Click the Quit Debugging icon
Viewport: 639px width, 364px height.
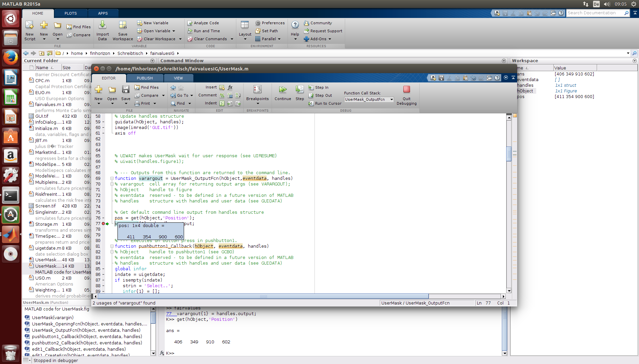[x=406, y=89]
